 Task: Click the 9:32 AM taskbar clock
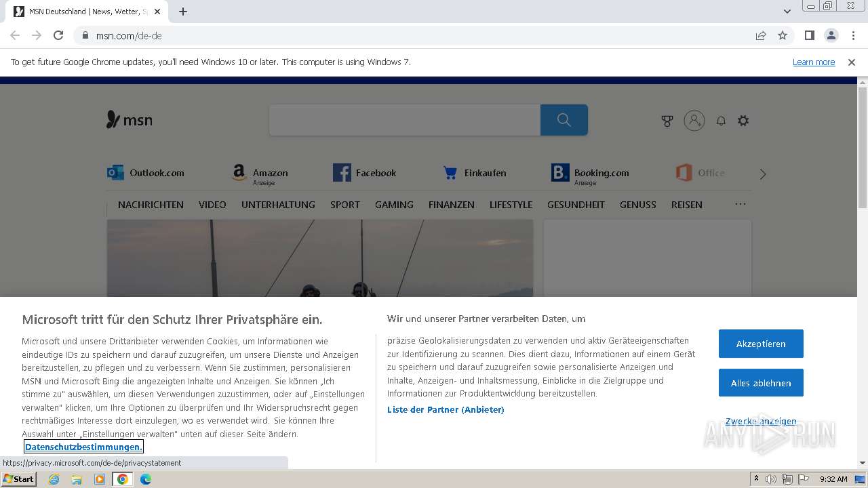tap(833, 479)
